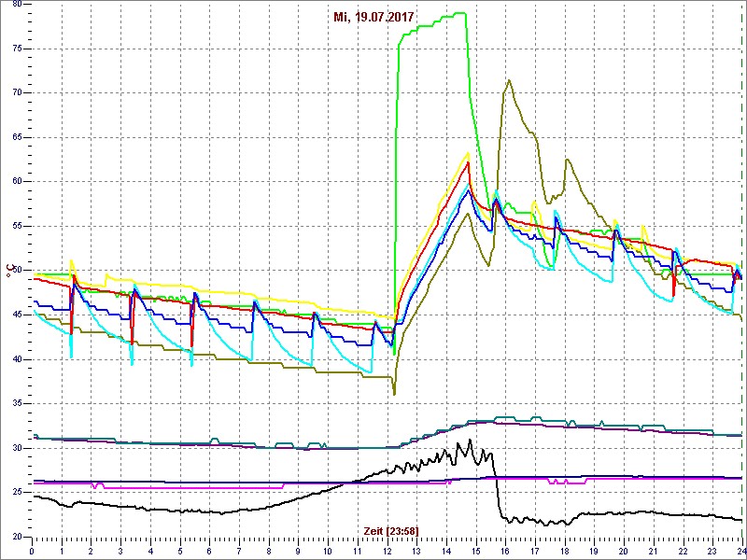
Task: Click hour 21 on the time axis
Action: 653,551
